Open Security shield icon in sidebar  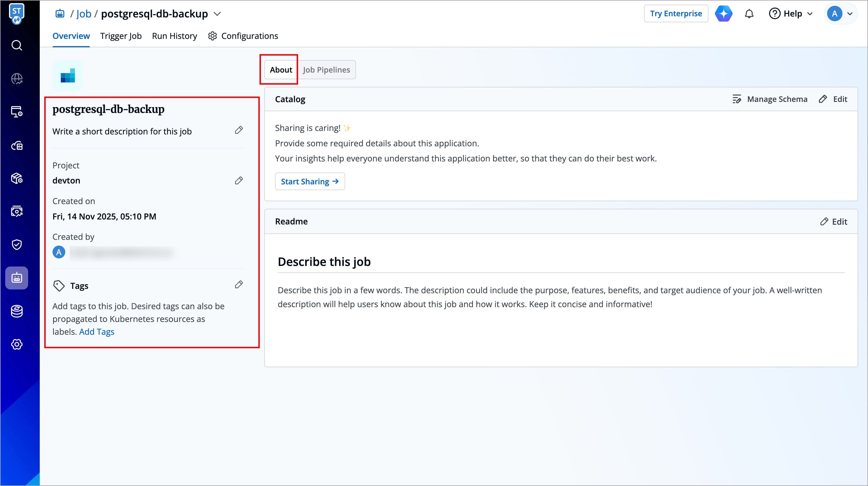coord(17,244)
